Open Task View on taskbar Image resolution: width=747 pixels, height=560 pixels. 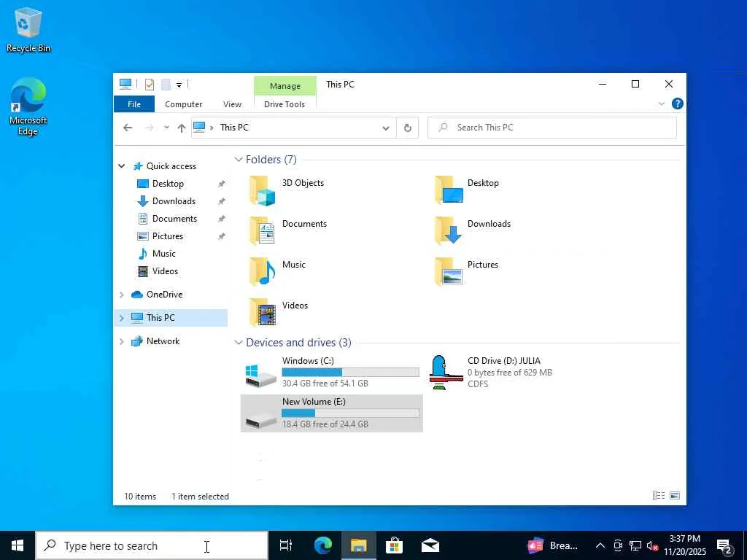pos(286,545)
